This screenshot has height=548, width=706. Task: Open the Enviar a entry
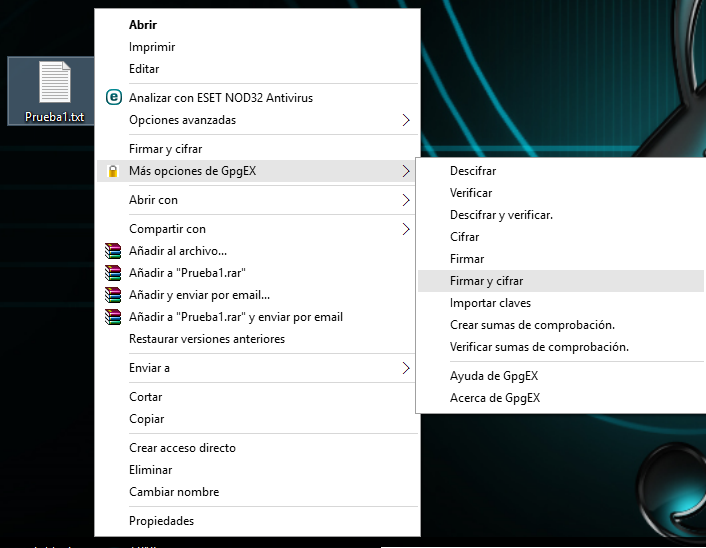point(258,368)
